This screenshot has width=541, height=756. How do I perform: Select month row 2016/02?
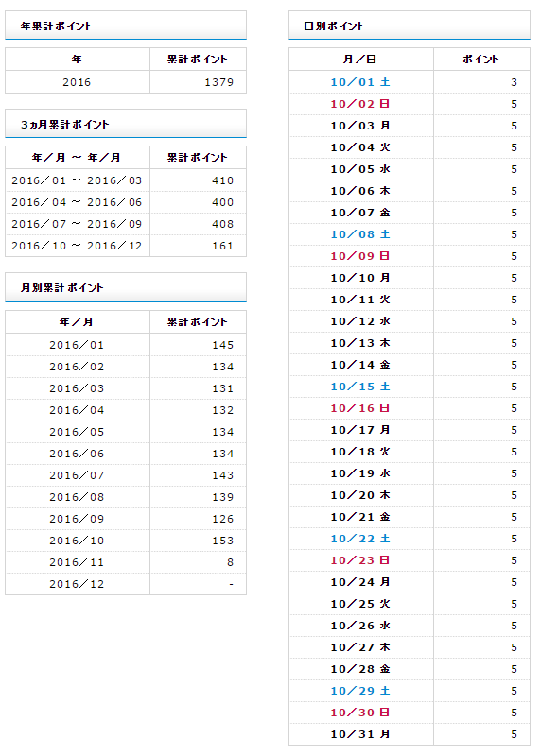pos(126,367)
